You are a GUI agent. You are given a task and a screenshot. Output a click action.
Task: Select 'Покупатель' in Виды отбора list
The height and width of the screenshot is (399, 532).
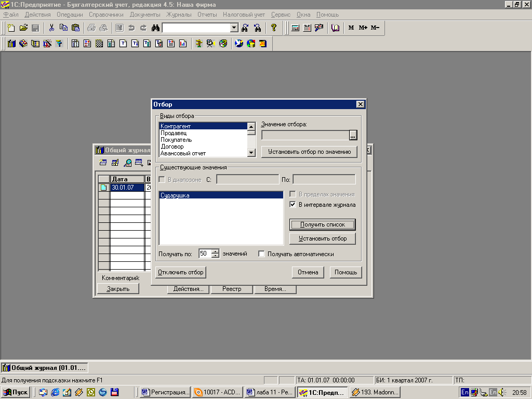pyautogui.click(x=176, y=140)
